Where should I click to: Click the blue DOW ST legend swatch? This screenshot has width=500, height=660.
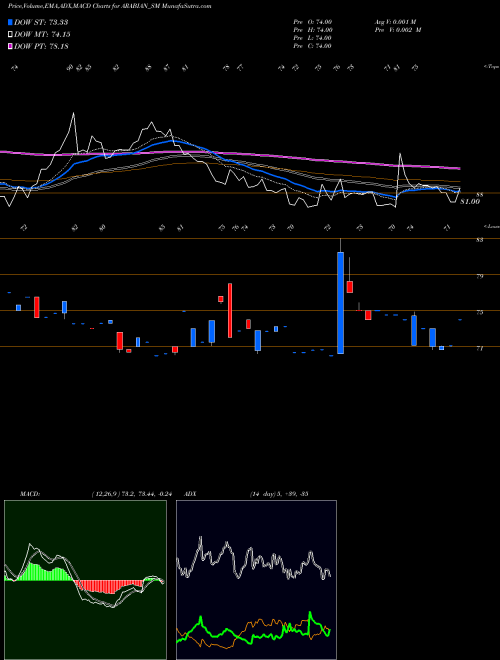pos(10,22)
